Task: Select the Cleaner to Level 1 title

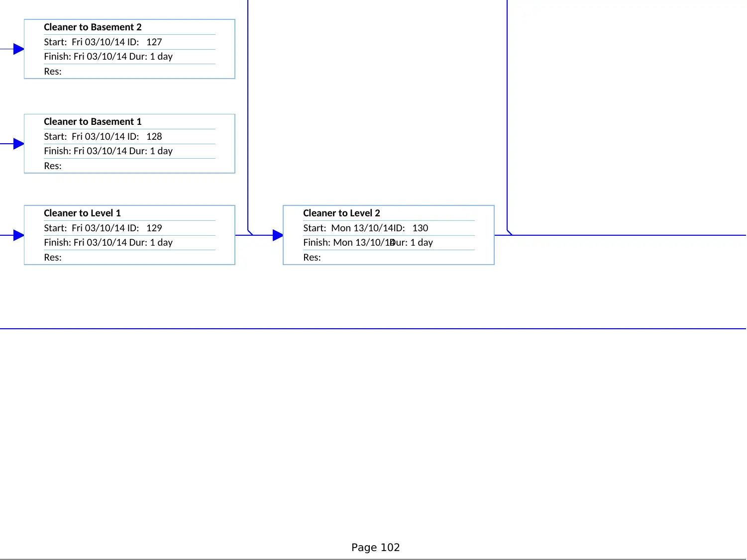Action: pos(82,213)
